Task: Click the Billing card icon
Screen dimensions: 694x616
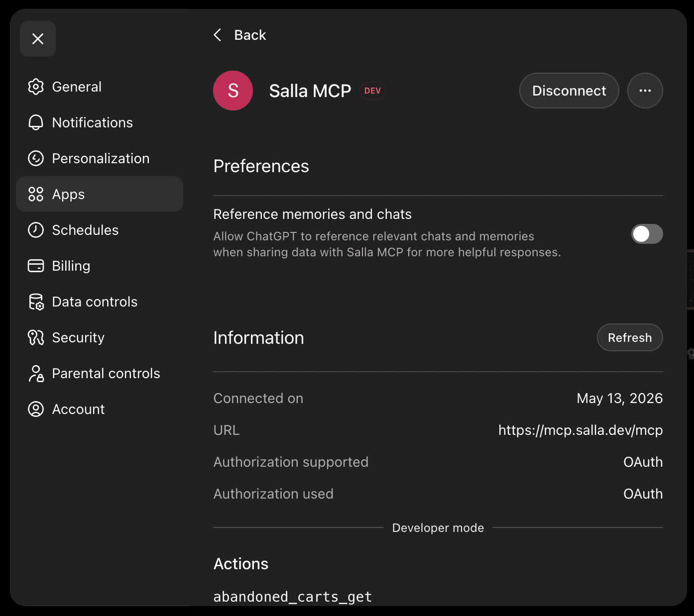Action: pyautogui.click(x=36, y=266)
